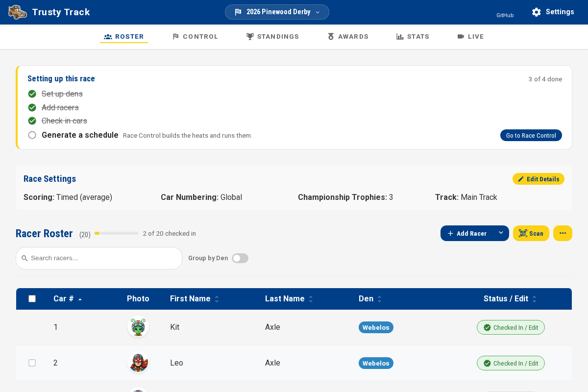Open the Awards tab
Screen dimensions: 588x392
(x=348, y=37)
